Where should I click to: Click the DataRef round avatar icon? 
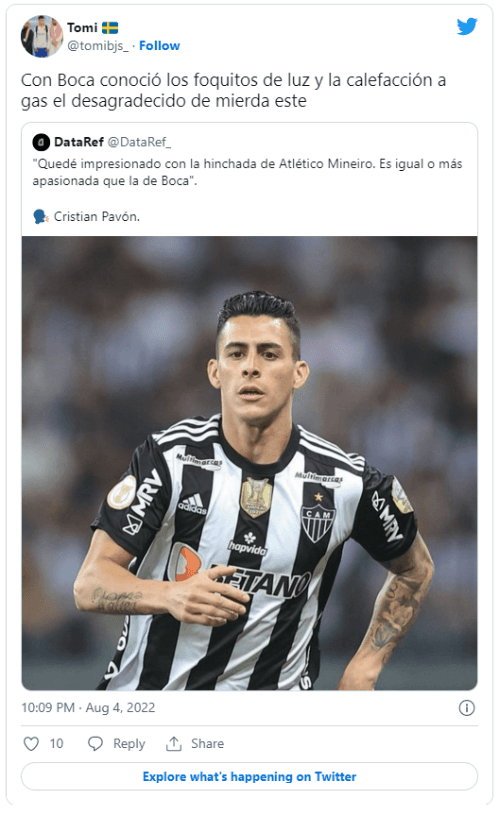[x=41, y=142]
